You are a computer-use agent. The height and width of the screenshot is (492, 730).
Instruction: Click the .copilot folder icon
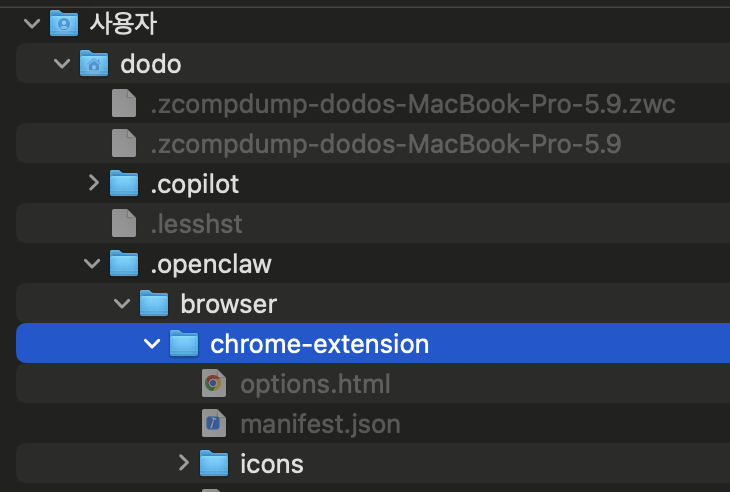point(124,183)
